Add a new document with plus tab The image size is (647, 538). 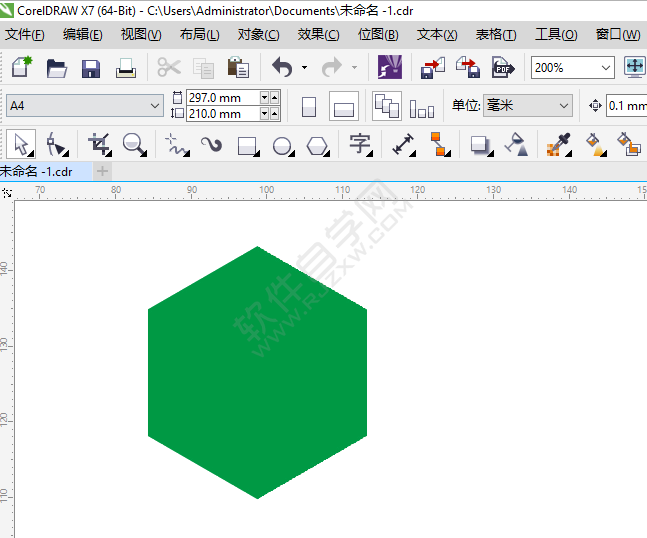pyautogui.click(x=102, y=171)
